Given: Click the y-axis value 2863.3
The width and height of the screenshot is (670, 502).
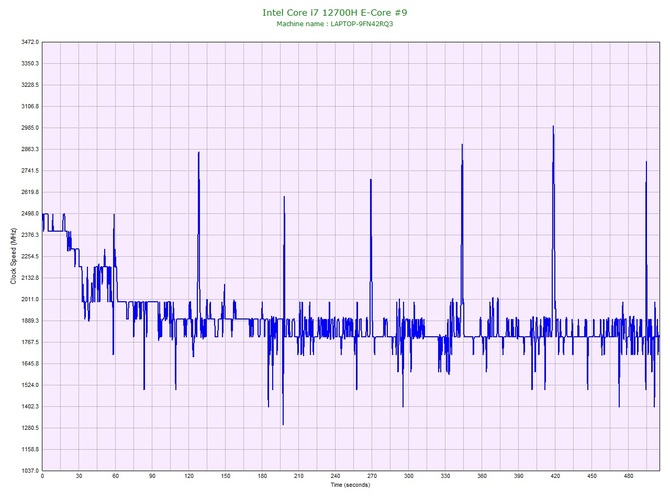Looking at the screenshot, I should pyautogui.click(x=30, y=150).
